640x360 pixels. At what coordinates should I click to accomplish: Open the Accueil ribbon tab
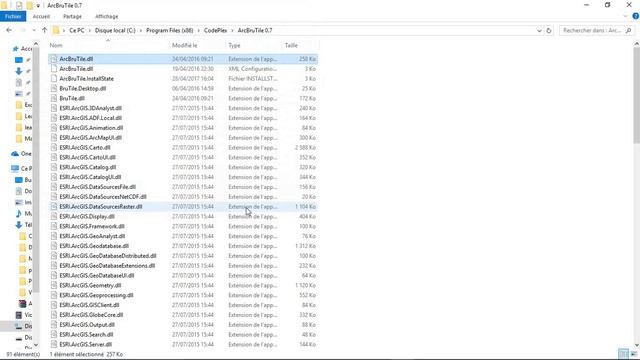click(41, 16)
